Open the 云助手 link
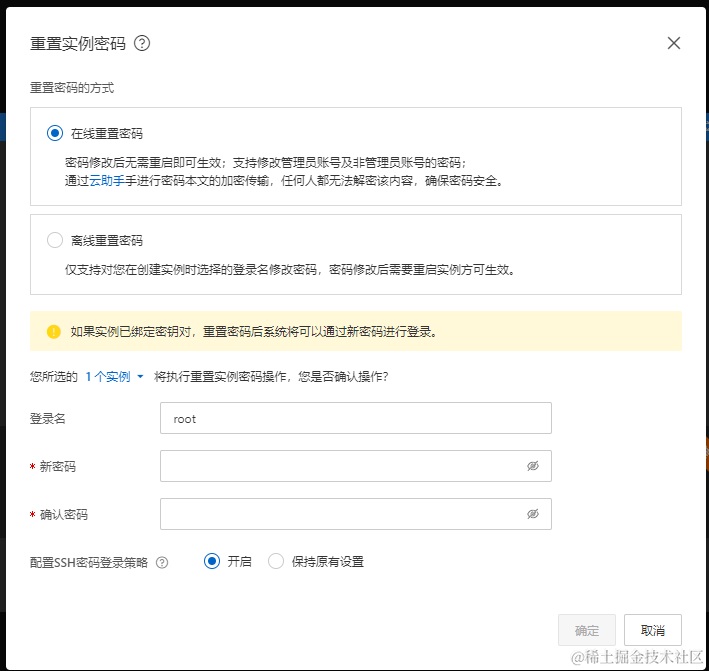The width and height of the screenshot is (709, 671). coord(107,181)
